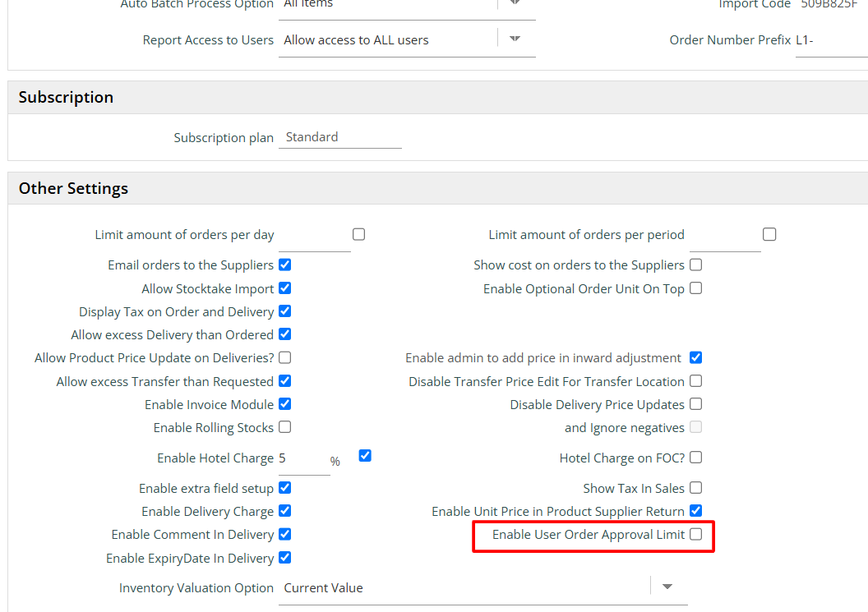Click the Subscription plan field
Screen dimensions: 868x612
(340, 137)
